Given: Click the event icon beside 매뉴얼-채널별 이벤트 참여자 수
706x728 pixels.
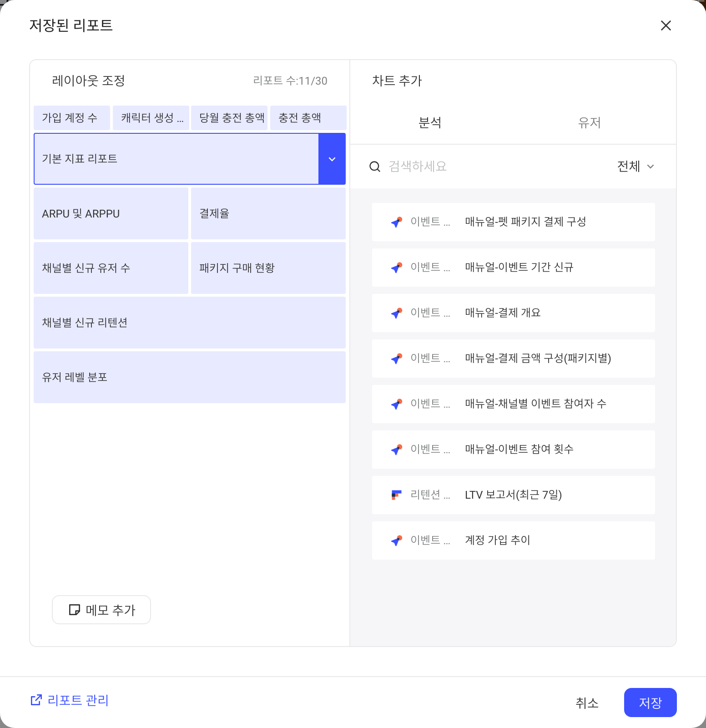Looking at the screenshot, I should (x=397, y=404).
